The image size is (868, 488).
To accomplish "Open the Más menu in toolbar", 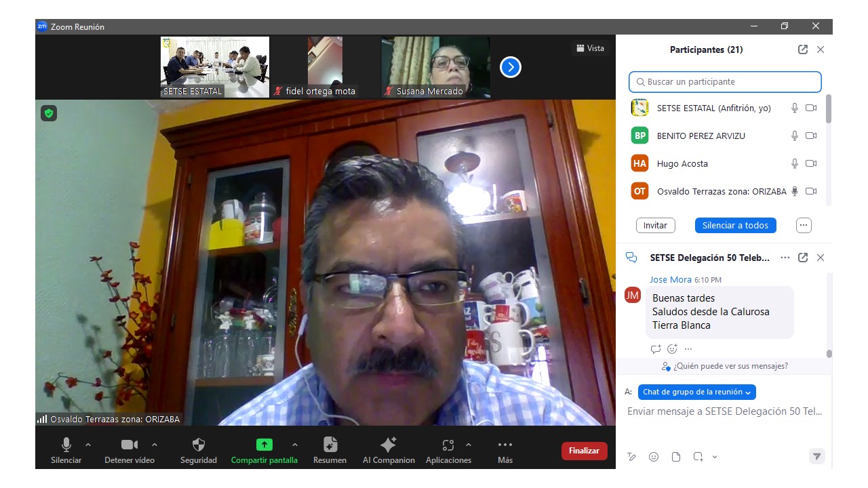I will click(505, 445).
